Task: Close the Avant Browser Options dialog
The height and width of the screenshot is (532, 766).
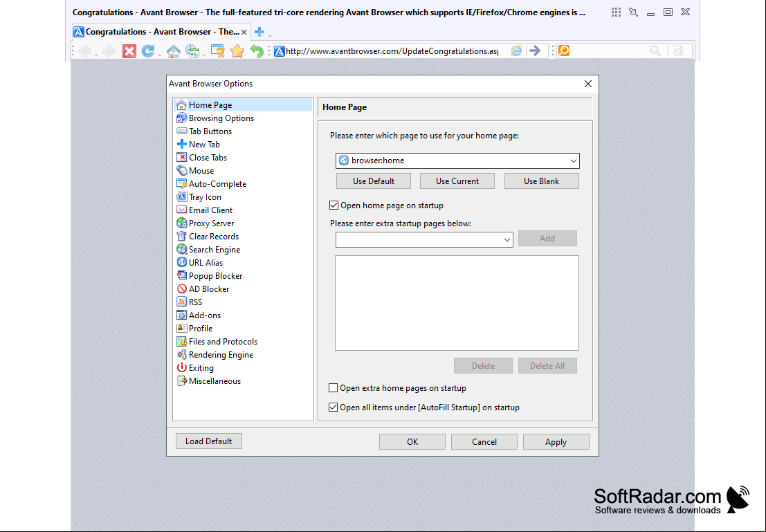Action: pos(588,84)
